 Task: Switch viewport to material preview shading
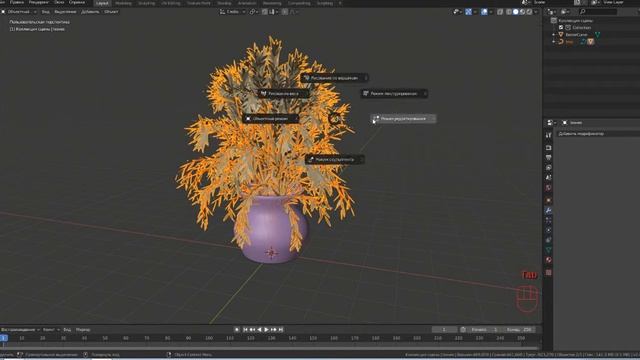pyautogui.click(x=522, y=12)
